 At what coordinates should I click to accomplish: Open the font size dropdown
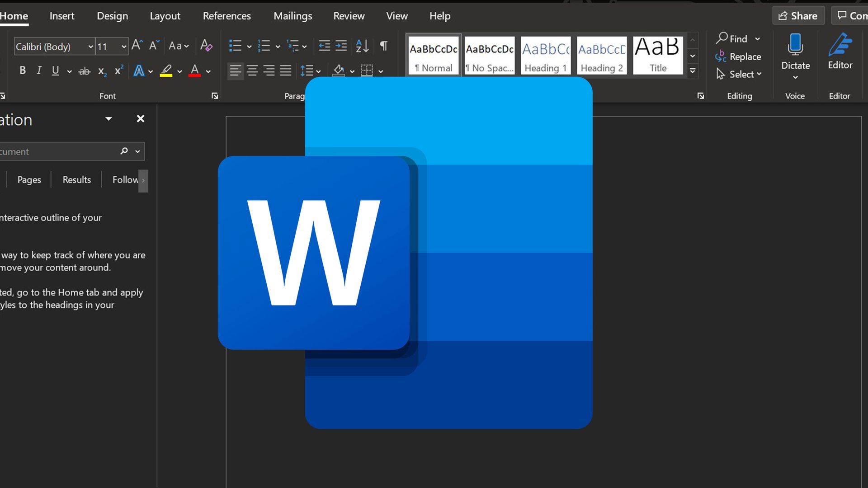124,47
